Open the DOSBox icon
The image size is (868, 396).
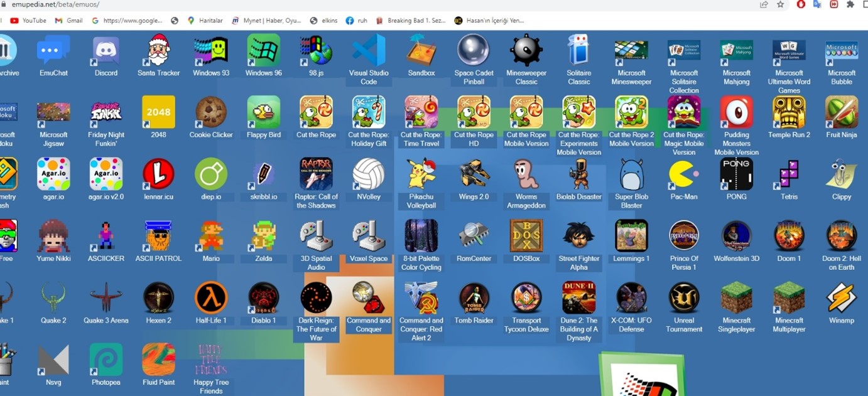526,237
